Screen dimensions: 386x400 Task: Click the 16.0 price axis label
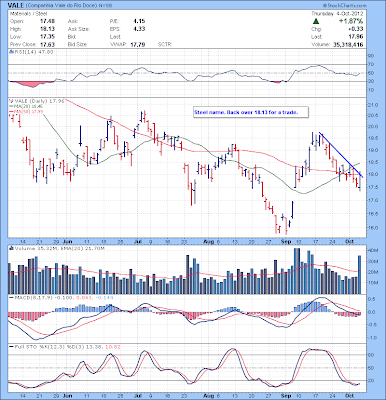[374, 228]
